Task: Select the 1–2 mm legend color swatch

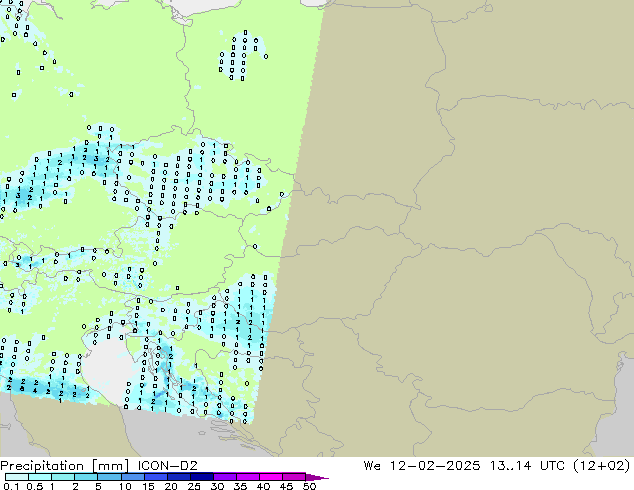Action: coord(63,477)
